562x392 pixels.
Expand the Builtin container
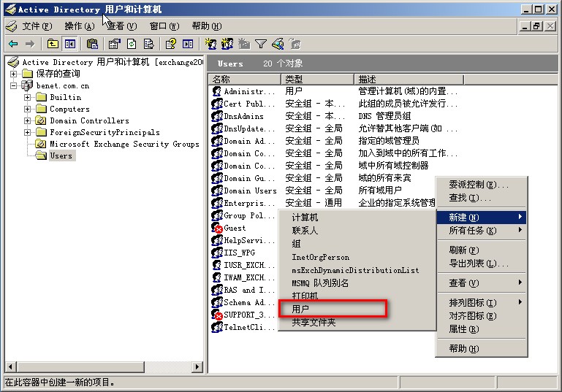pyautogui.click(x=27, y=97)
